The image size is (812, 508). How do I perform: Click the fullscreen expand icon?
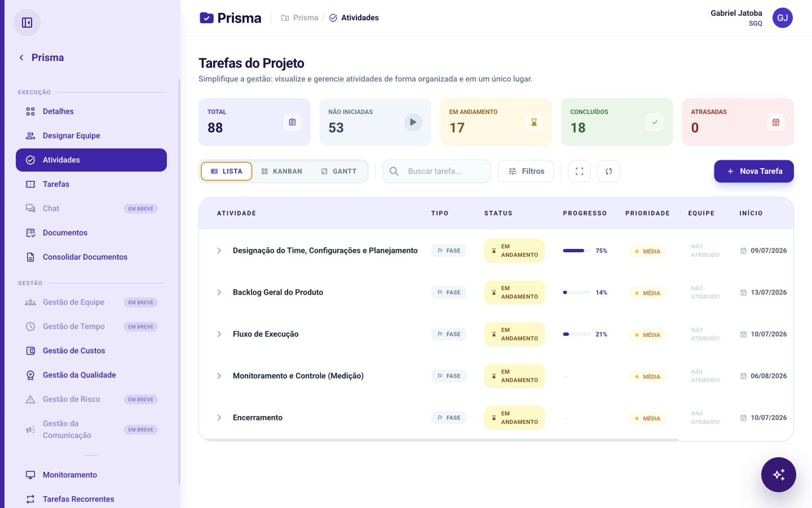tap(579, 171)
